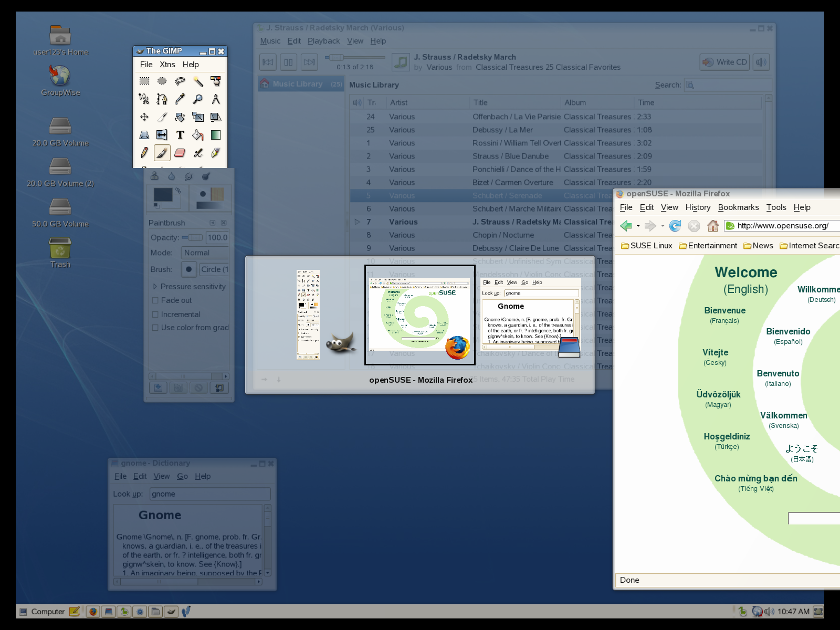Open the Computer main menu button
The image size is (840, 630).
click(42, 611)
